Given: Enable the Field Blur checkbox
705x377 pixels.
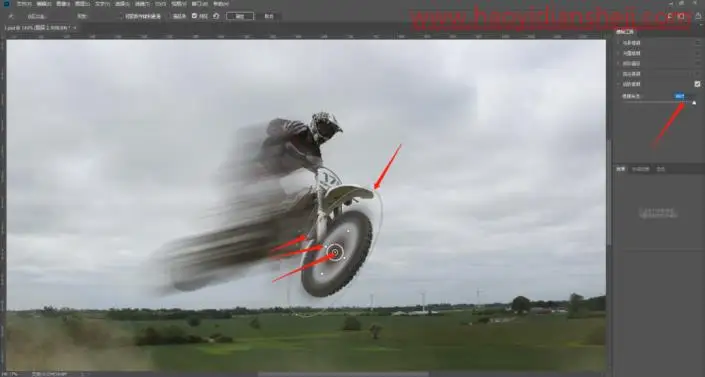Looking at the screenshot, I should [x=697, y=43].
